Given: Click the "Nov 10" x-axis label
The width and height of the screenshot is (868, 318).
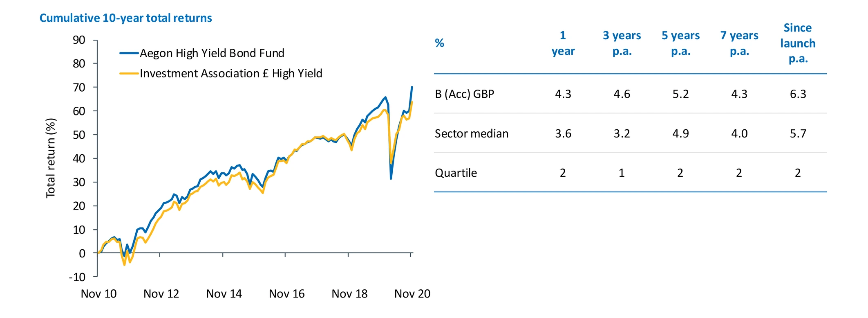Looking at the screenshot, I should pos(98,294).
